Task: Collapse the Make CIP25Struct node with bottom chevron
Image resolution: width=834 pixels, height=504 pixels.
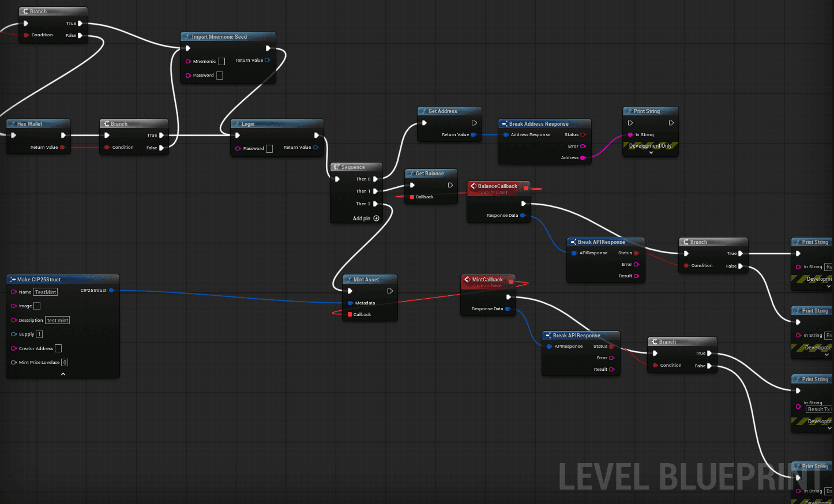Action: (x=63, y=374)
